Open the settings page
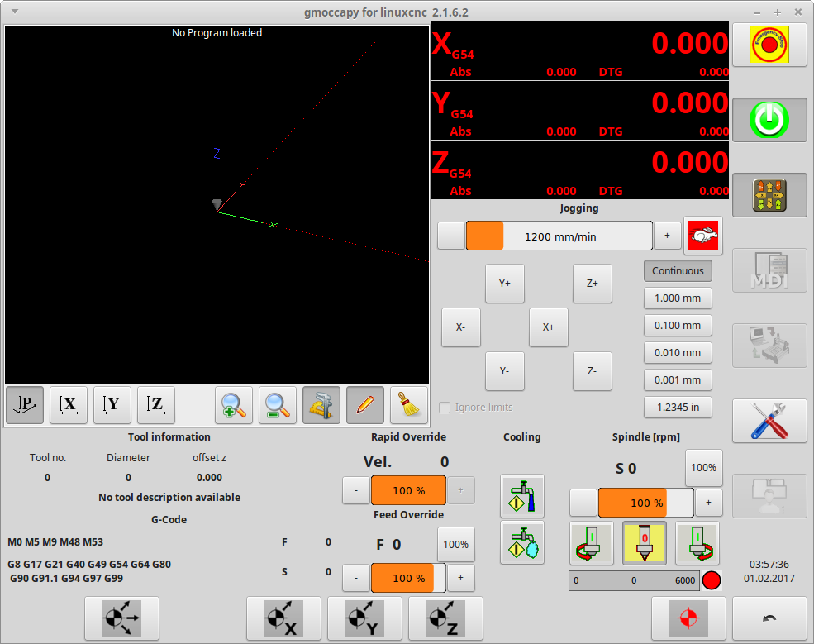The width and height of the screenshot is (814, 644). click(x=769, y=421)
